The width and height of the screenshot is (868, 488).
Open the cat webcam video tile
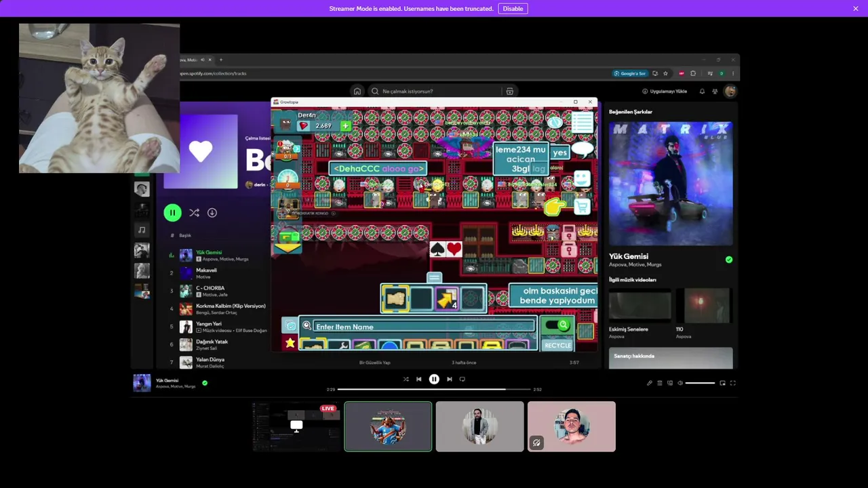[99, 98]
